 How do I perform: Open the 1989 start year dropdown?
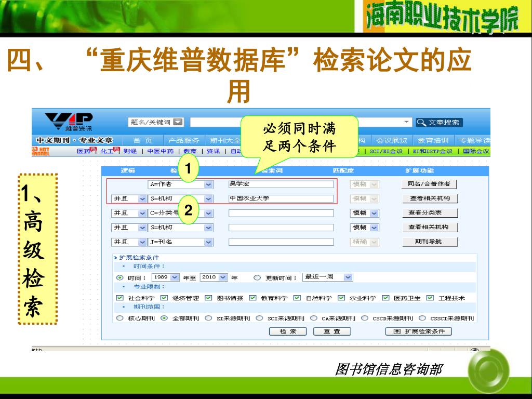(x=175, y=277)
